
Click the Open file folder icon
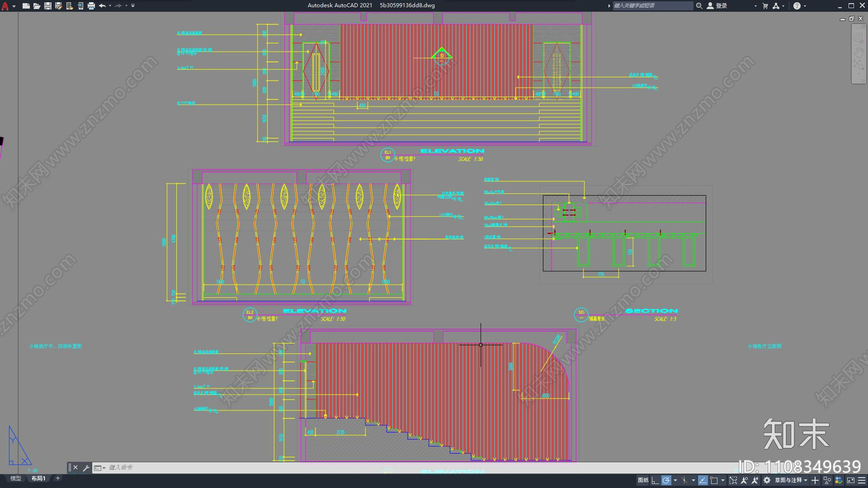point(36,6)
